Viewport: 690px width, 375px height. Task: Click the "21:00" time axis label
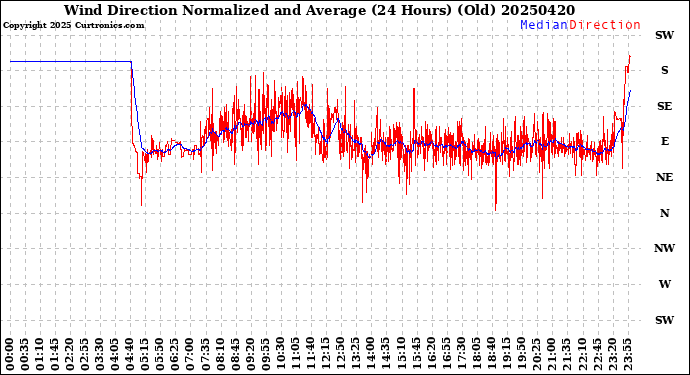pyautogui.click(x=551, y=354)
